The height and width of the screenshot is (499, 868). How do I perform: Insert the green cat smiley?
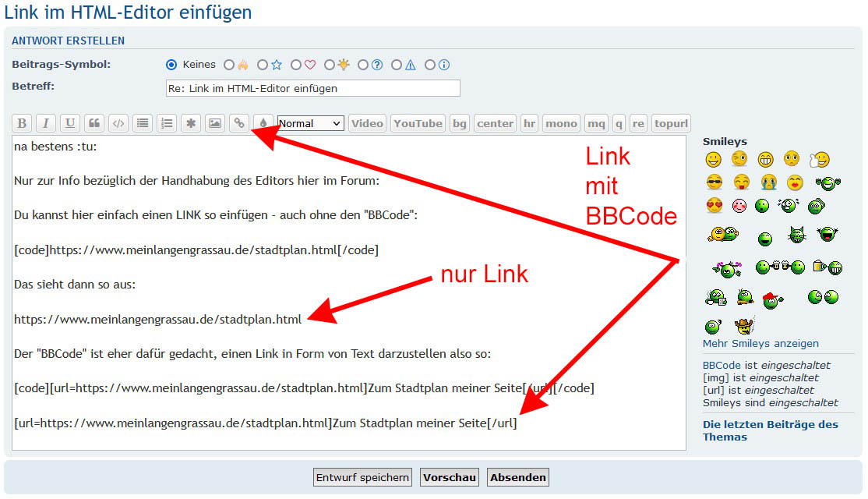[x=796, y=235]
